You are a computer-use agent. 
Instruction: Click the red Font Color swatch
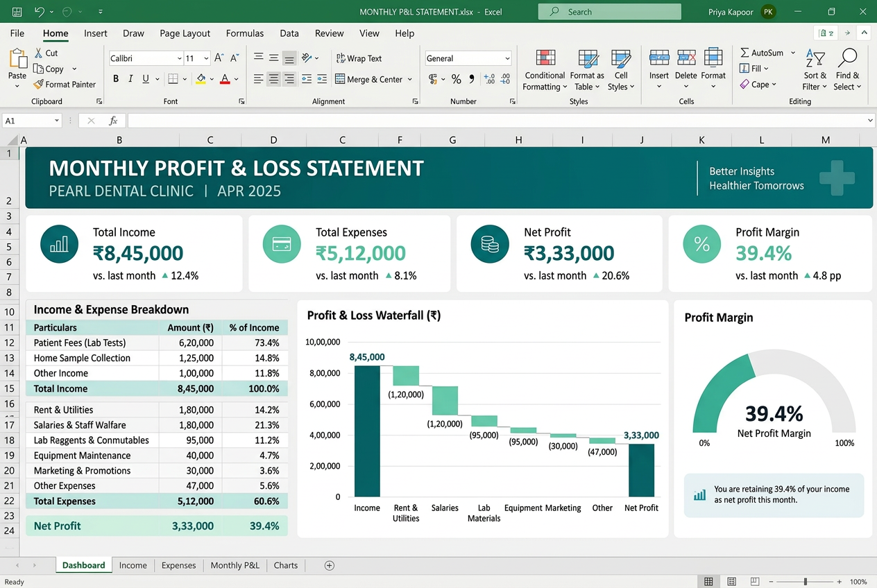[x=225, y=79]
